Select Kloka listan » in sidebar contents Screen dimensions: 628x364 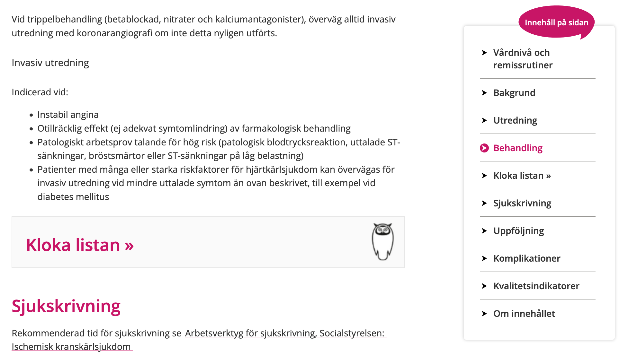click(522, 176)
